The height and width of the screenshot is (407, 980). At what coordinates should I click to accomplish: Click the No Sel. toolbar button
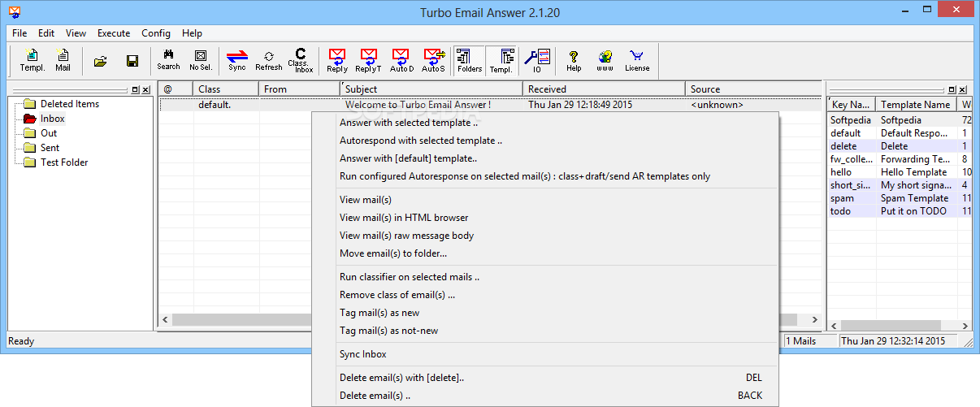click(x=201, y=61)
